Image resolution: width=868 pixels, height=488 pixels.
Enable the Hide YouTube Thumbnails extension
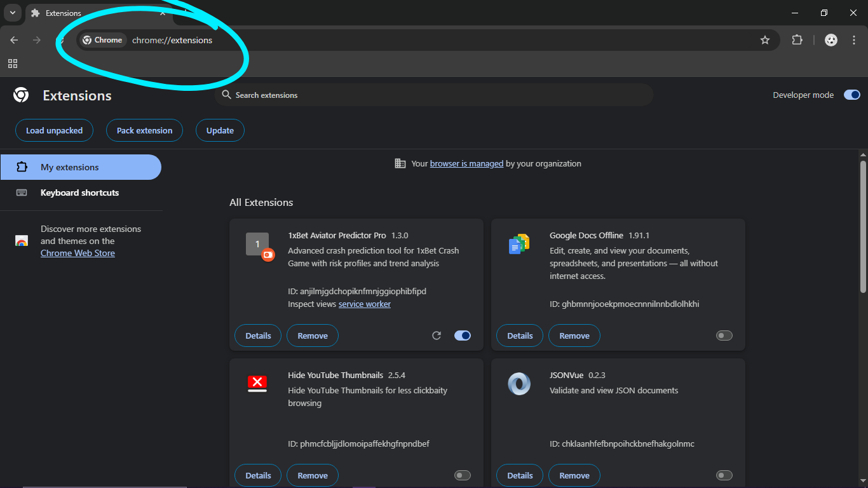pyautogui.click(x=463, y=475)
